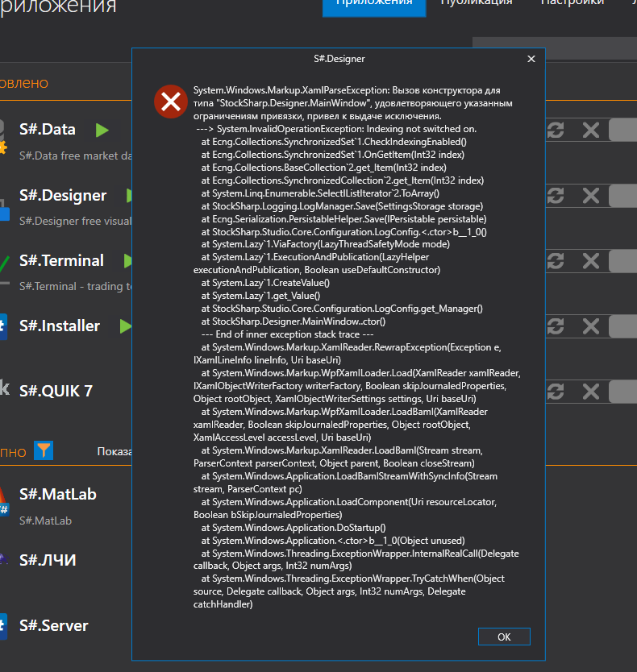637x672 pixels.
Task: Click the 'Indexing not switched on' line
Action: pos(337,129)
